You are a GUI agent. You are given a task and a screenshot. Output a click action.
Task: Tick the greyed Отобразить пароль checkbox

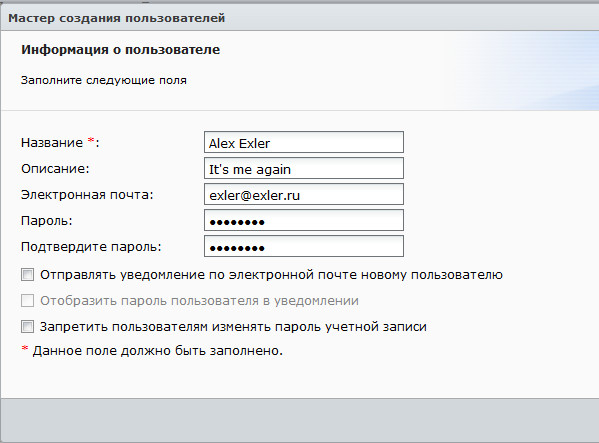(x=28, y=301)
